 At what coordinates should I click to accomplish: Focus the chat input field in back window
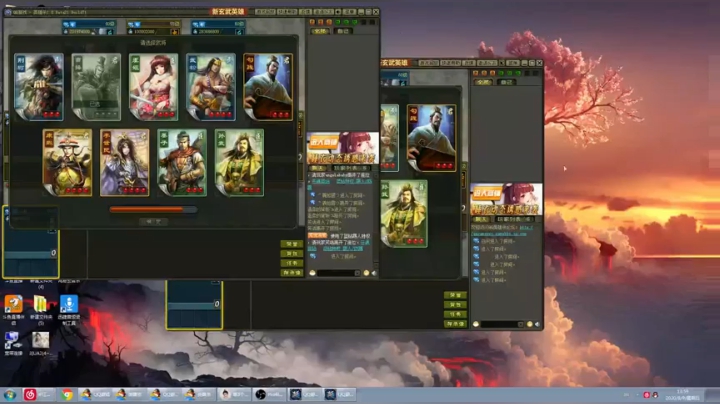(502, 324)
